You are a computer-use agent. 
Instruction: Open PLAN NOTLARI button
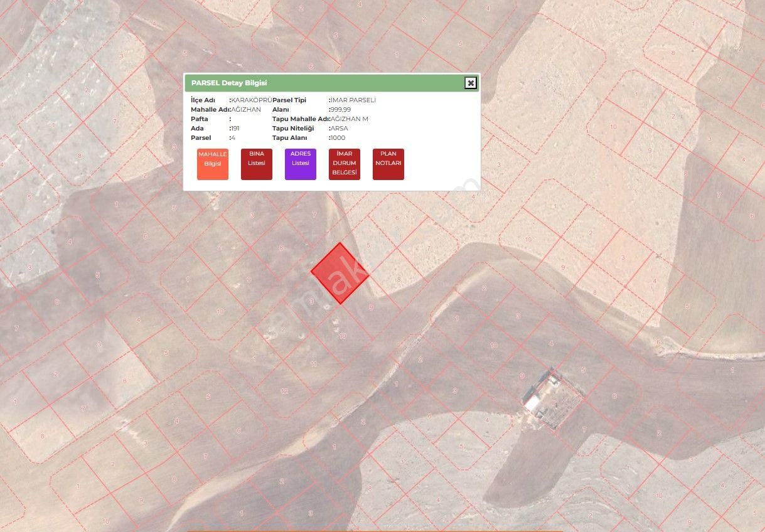click(x=388, y=164)
